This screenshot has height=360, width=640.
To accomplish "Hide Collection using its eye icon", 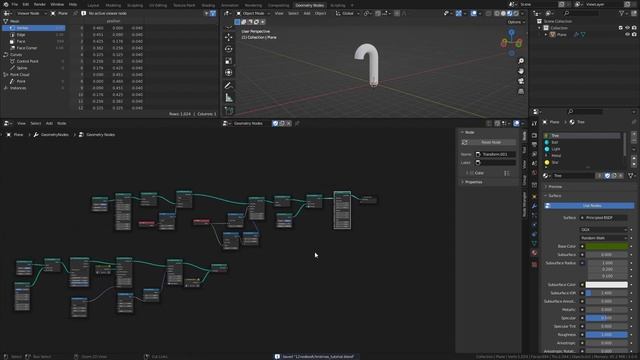I will click(627, 28).
